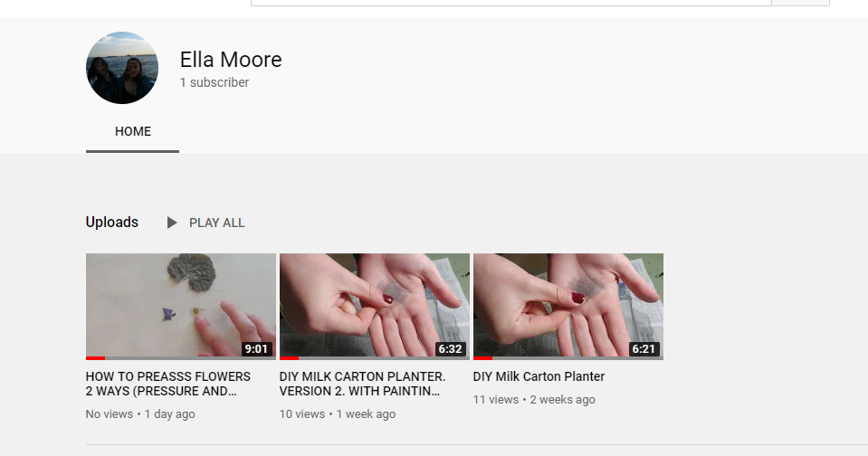Click the PLAY ALL text button
This screenshot has height=456, width=868.
[x=217, y=223]
